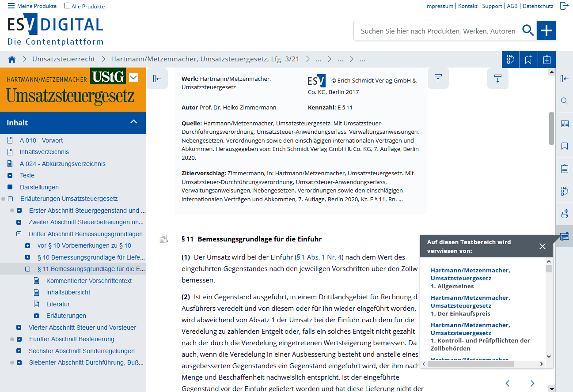
Task: Expand Siebenter Abschnitt Durchführung node
Action: pyautogui.click(x=19, y=362)
